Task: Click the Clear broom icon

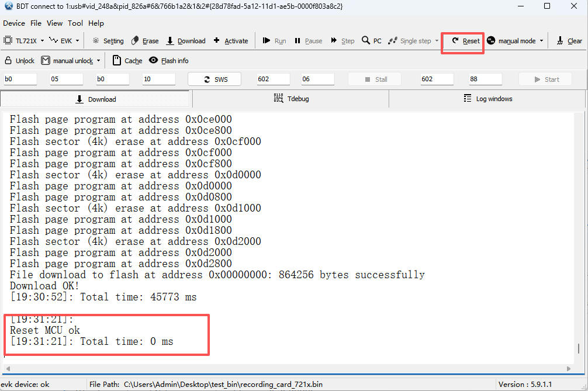Action: 560,40
